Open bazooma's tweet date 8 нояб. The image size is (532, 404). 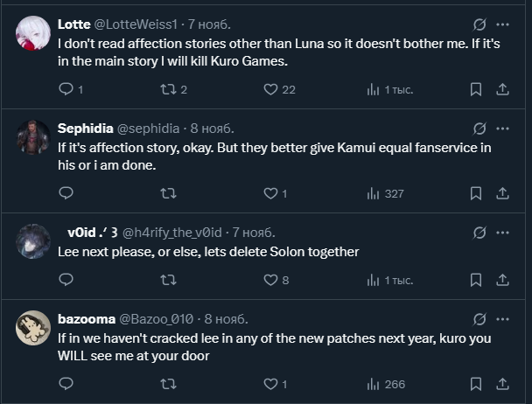[226, 319]
